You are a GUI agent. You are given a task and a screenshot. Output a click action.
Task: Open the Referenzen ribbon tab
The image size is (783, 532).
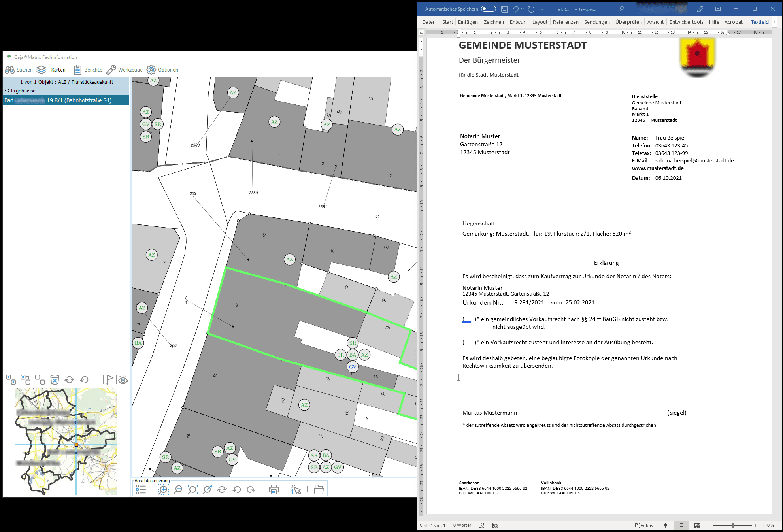(565, 22)
